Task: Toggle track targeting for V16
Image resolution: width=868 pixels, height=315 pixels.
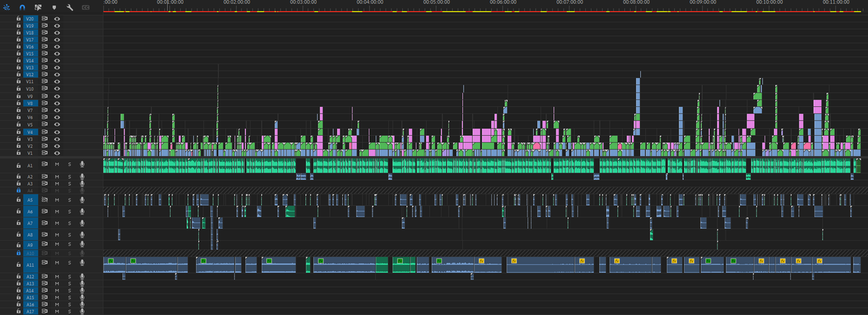Action: (x=30, y=46)
